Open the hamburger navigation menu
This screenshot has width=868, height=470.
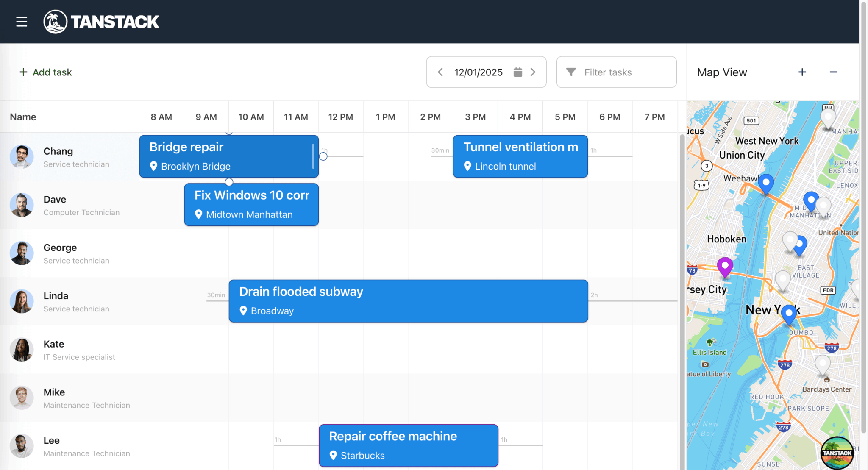coord(22,22)
